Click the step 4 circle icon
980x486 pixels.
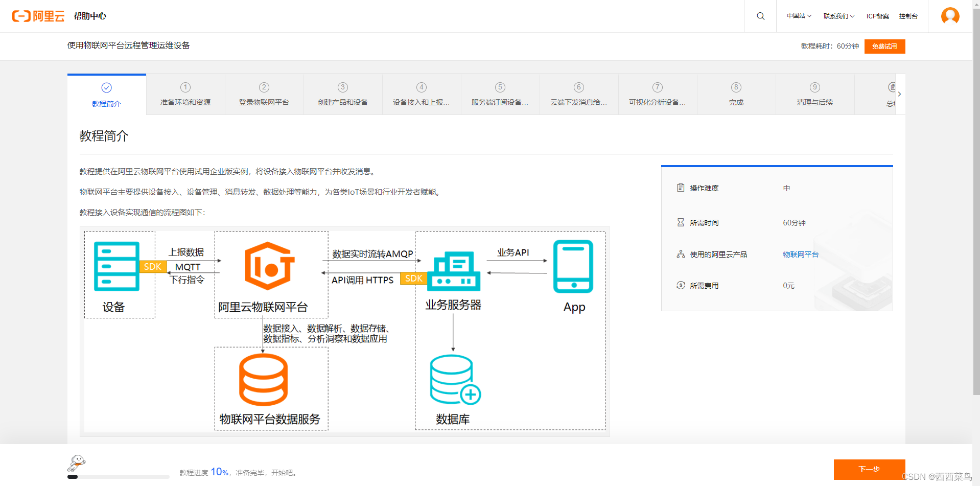[422, 87]
